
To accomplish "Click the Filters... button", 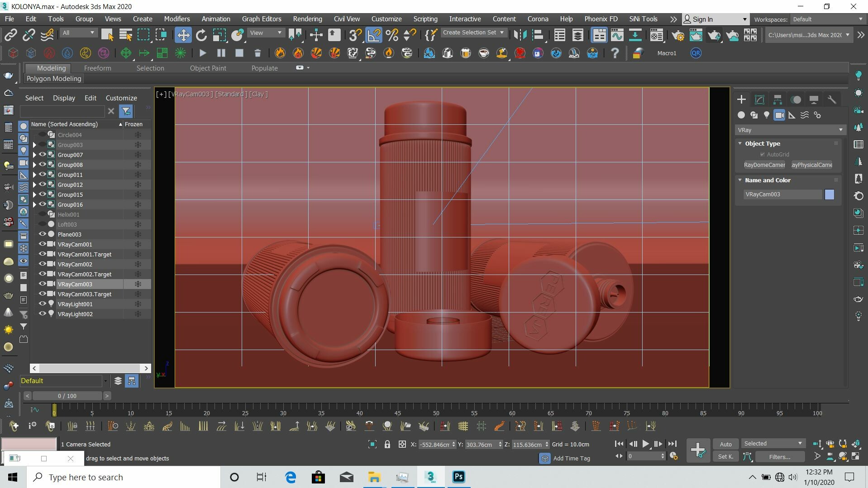I will [x=779, y=457].
